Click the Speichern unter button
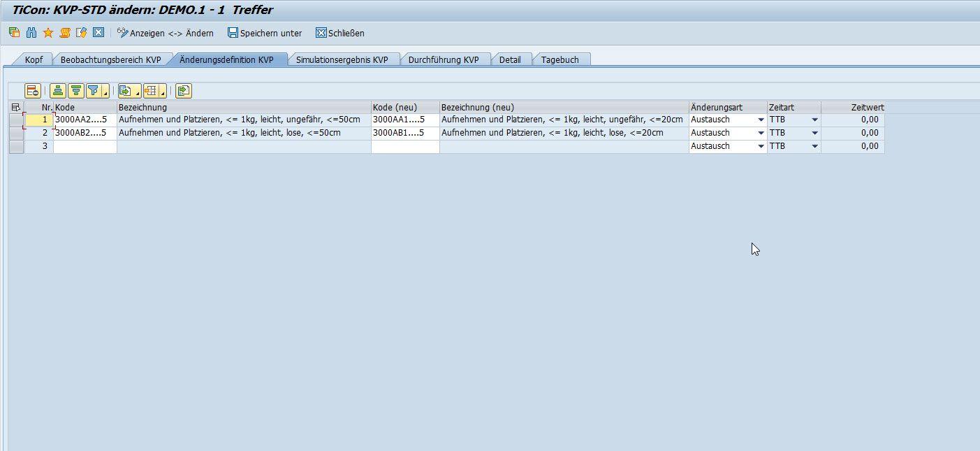Viewport: 980px width, 451px height. point(265,33)
